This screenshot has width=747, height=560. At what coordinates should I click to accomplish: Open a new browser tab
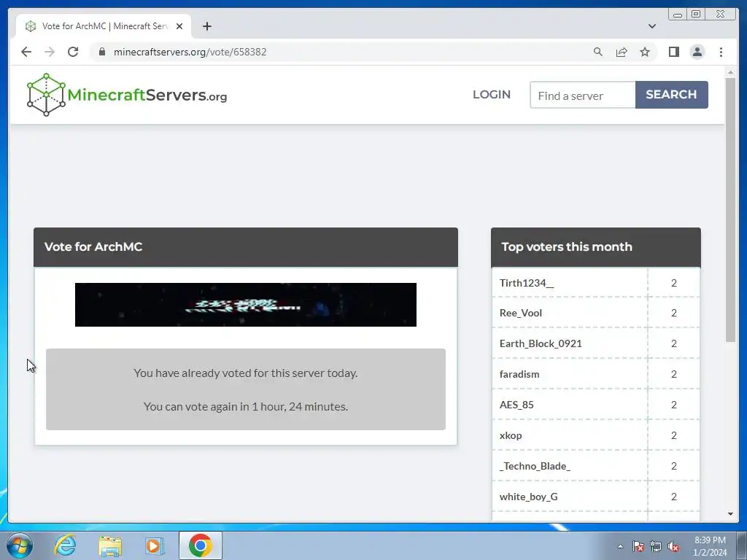click(206, 26)
